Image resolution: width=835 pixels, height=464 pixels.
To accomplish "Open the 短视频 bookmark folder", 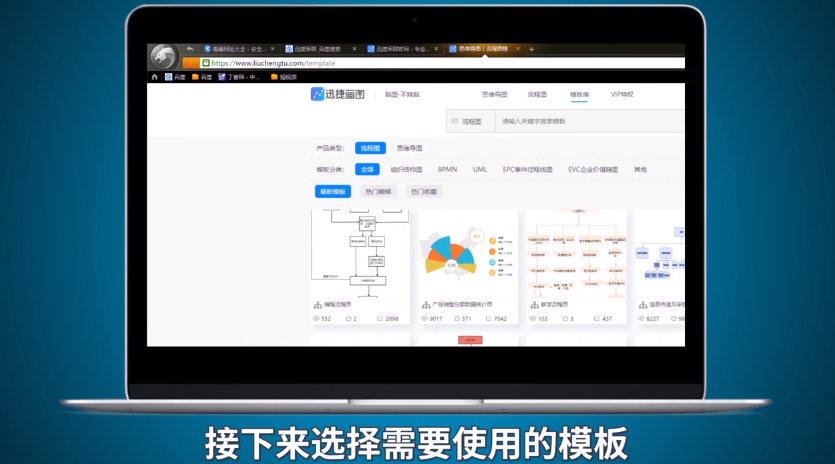I will [x=284, y=77].
